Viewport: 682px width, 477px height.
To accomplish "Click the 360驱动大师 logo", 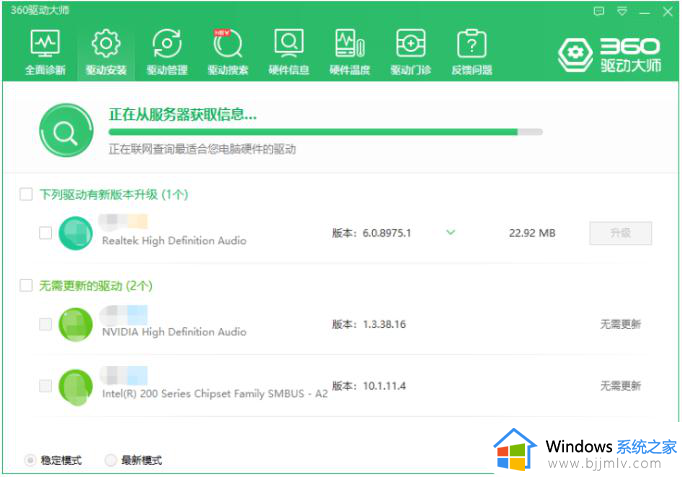I will pyautogui.click(x=609, y=54).
